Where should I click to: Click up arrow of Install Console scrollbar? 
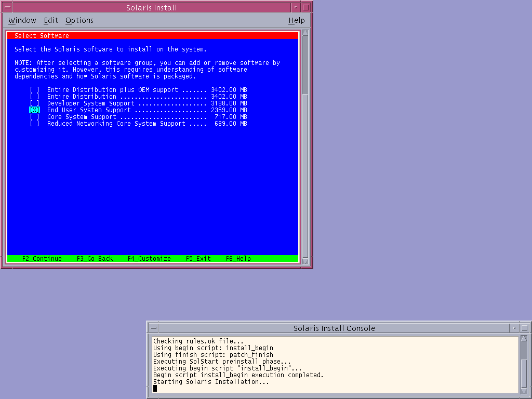(x=524, y=338)
